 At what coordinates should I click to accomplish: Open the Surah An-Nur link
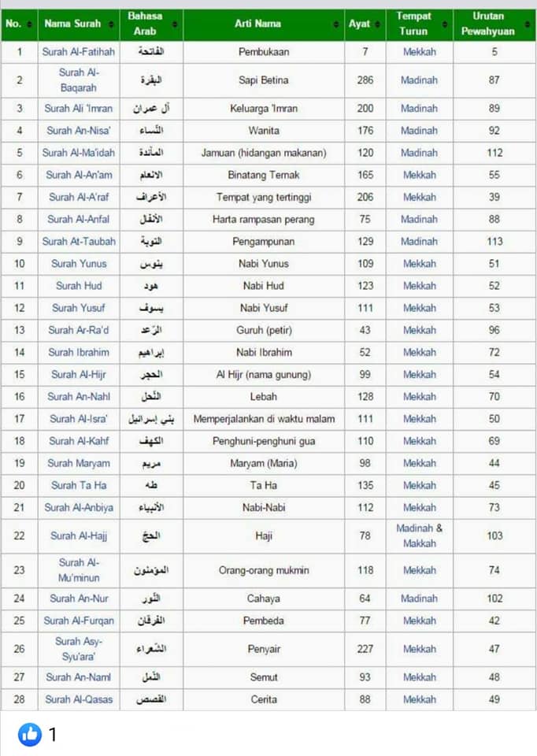click(x=79, y=598)
